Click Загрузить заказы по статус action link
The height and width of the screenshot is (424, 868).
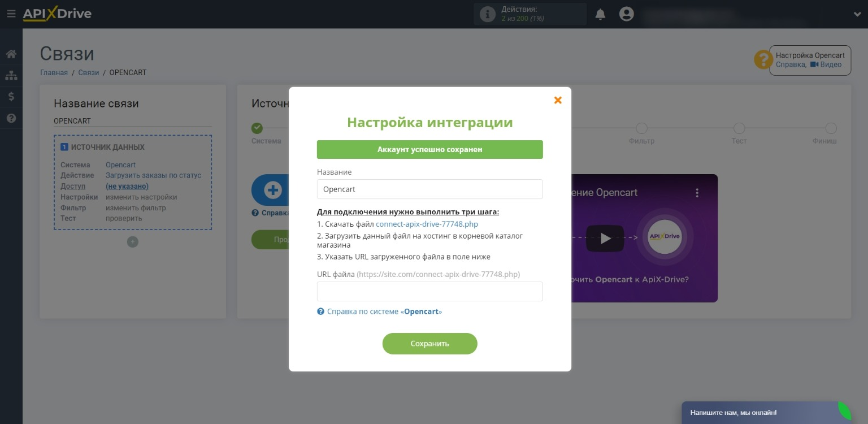154,175
